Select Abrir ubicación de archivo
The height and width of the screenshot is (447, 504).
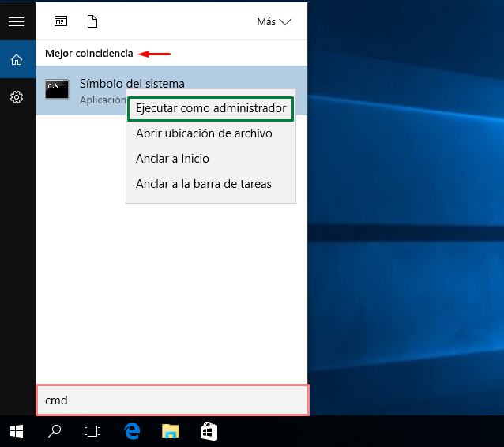[204, 133]
